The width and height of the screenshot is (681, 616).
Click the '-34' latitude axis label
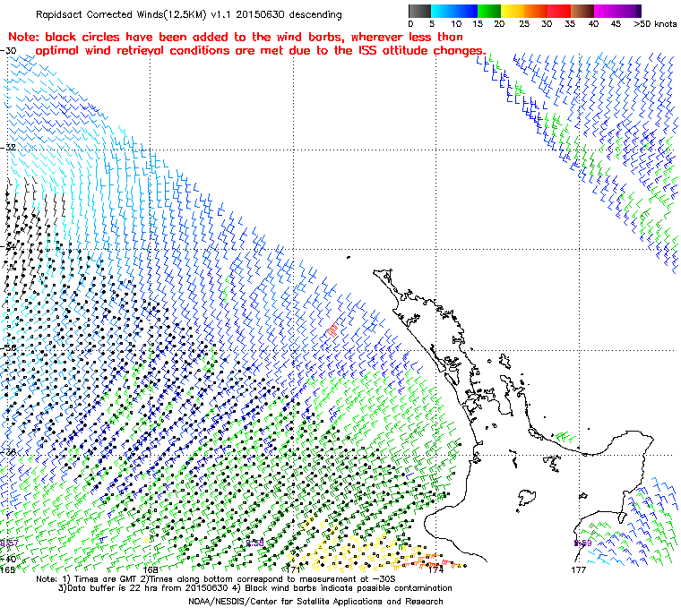click(9, 246)
